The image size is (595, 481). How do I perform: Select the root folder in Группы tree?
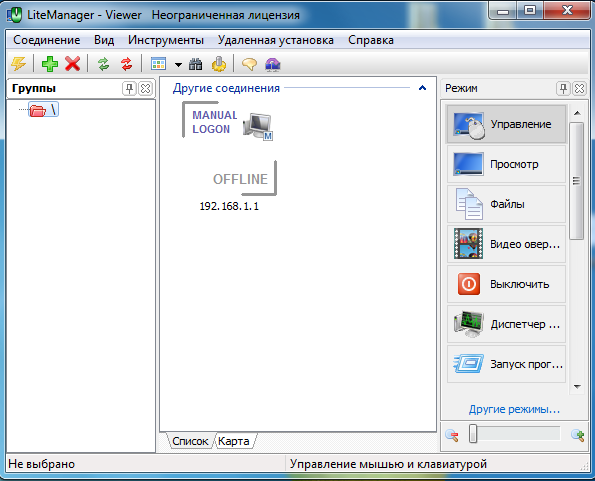pos(44,110)
